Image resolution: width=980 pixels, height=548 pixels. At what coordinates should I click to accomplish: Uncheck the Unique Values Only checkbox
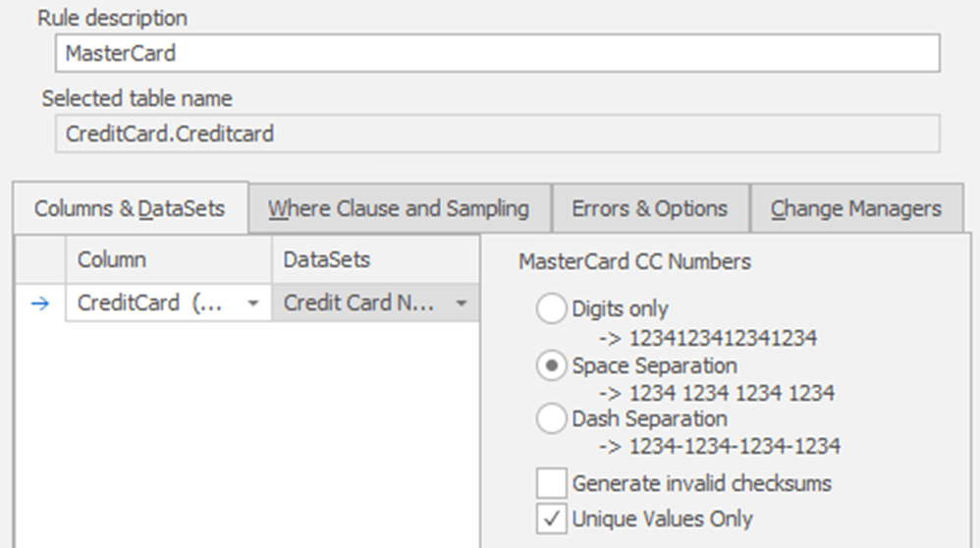click(551, 519)
